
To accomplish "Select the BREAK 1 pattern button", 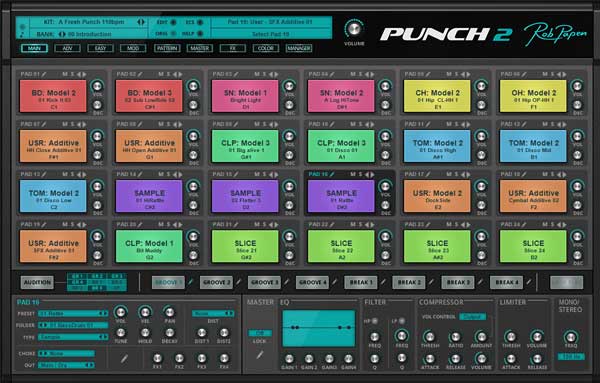I will tap(361, 282).
